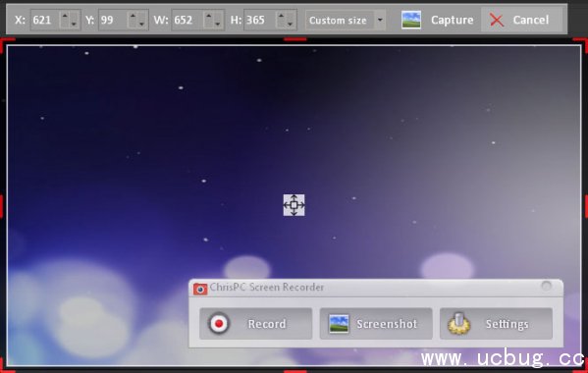Click the bottom center red resize handle
The image size is (588, 373).
click(295, 371)
